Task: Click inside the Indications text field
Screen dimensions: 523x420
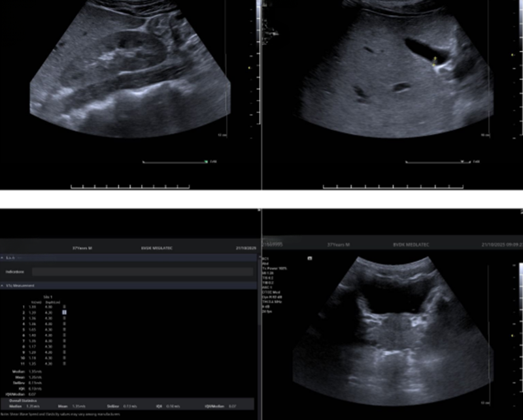Action: click(142, 271)
